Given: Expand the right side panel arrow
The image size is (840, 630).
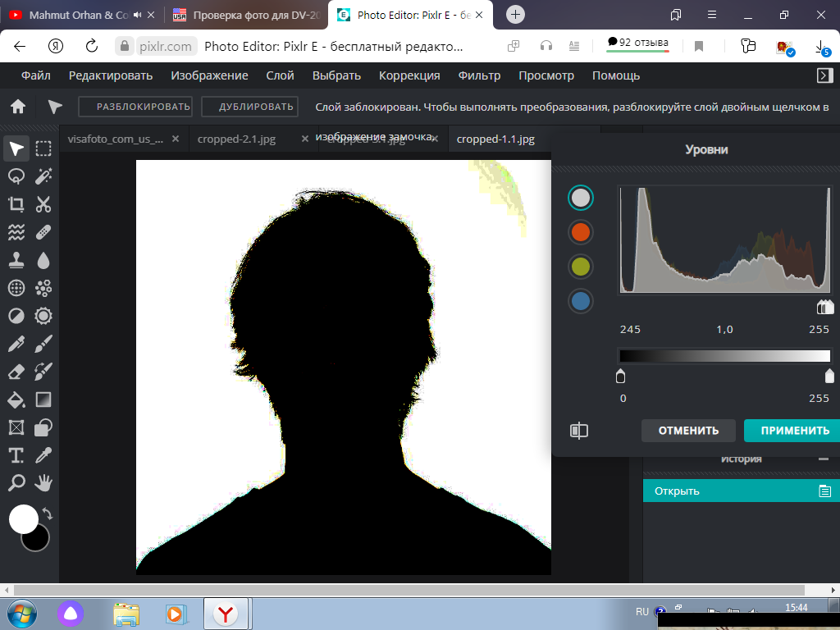Looking at the screenshot, I should click(825, 75).
